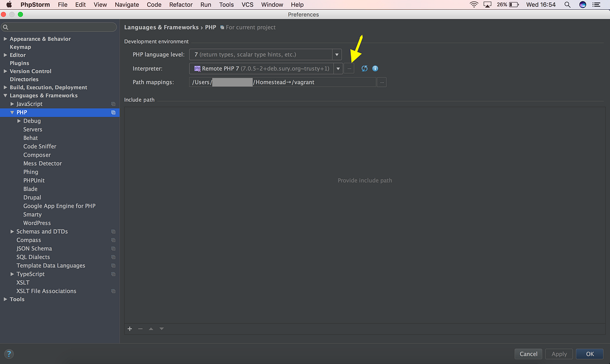This screenshot has width=610, height=364.
Task: Expand the Build, Execution, Deployment section
Action: [5, 87]
